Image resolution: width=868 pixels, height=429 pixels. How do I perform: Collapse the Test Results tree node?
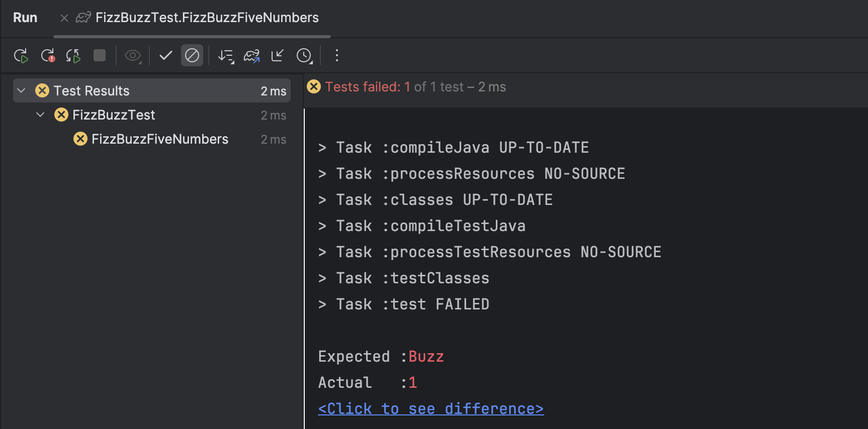(x=21, y=90)
